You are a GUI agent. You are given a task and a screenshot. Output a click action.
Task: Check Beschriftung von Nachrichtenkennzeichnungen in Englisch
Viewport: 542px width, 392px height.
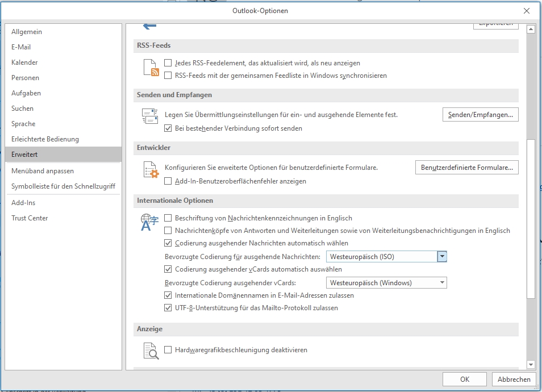click(168, 218)
